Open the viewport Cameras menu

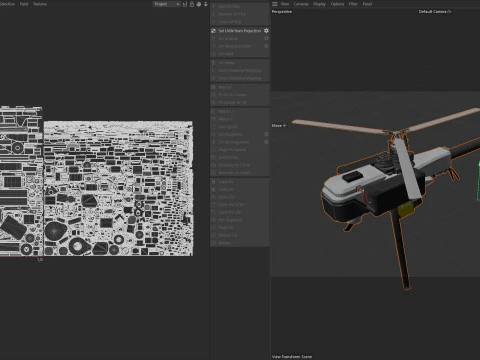coord(301,4)
